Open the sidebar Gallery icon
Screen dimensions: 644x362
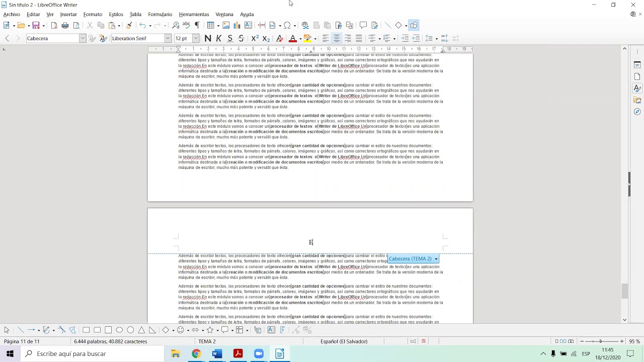637,100
